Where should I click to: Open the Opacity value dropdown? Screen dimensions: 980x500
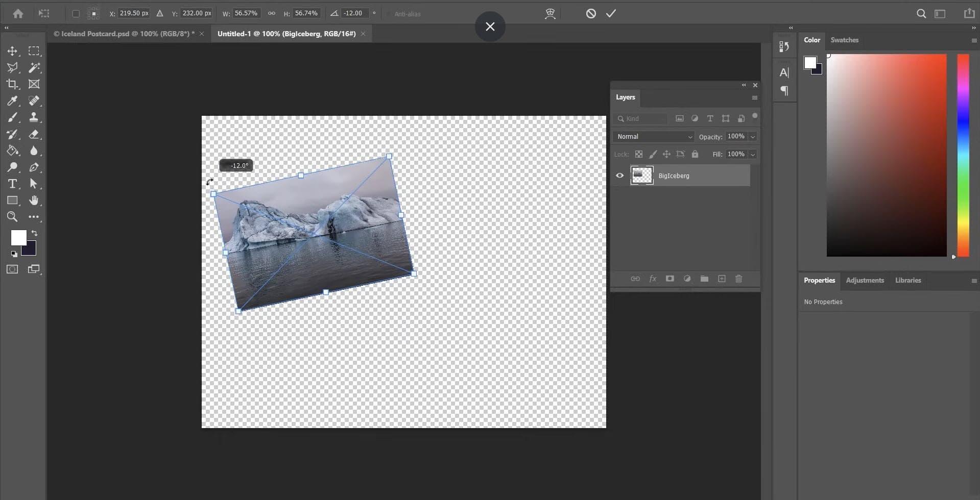point(752,136)
